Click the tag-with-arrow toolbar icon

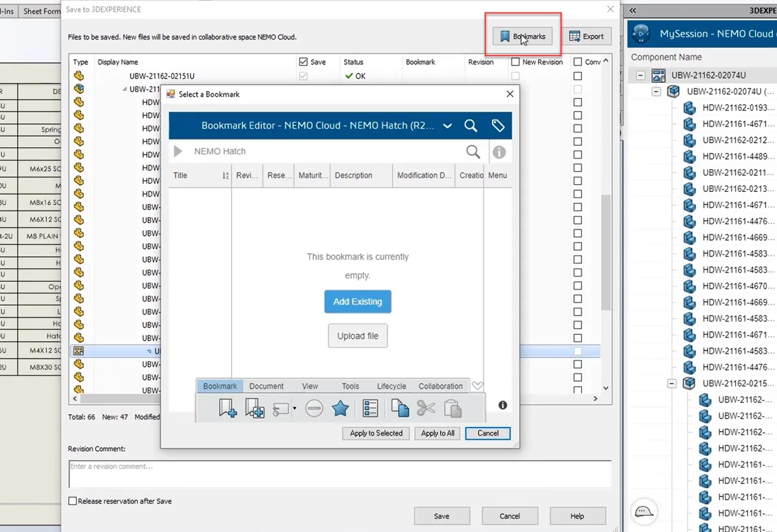[x=281, y=409]
